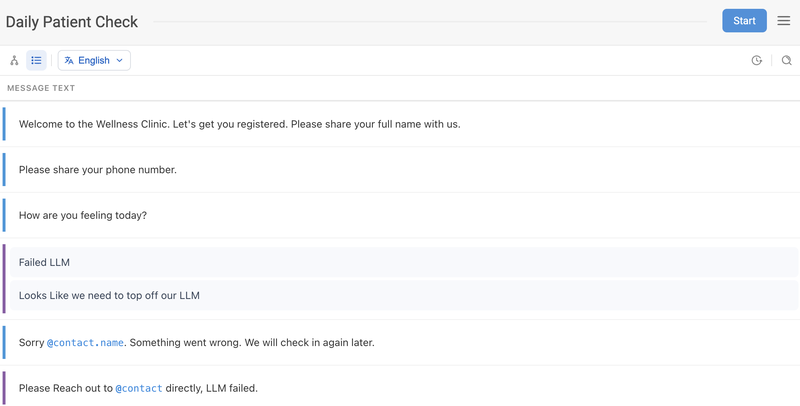Click the @contact.name variable link
Screen dimensions: 800x406
tap(85, 343)
